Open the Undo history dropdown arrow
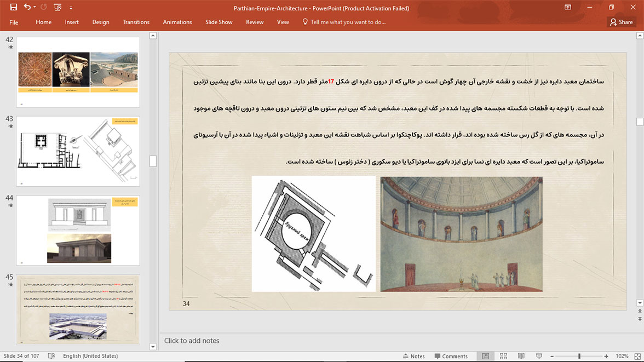 (34, 7)
